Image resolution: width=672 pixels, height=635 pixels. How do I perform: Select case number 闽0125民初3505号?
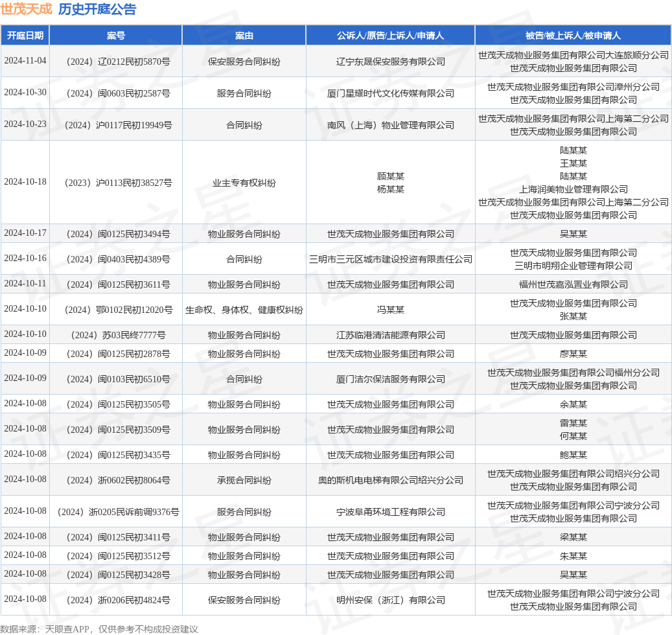119,404
